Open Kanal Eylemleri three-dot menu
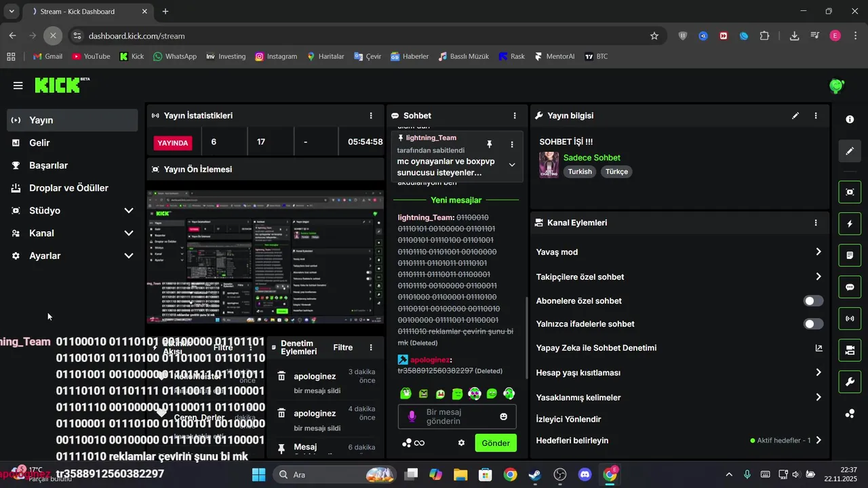 point(816,222)
